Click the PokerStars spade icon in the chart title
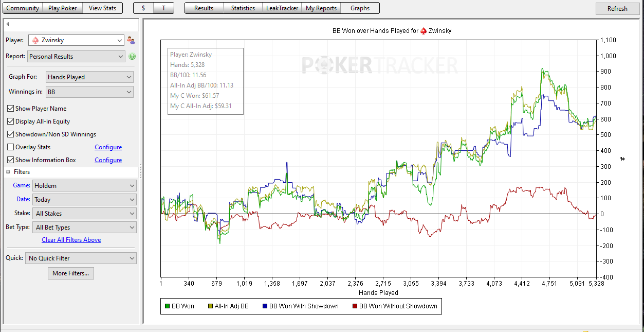Image resolution: width=644 pixels, height=332 pixels. point(424,31)
